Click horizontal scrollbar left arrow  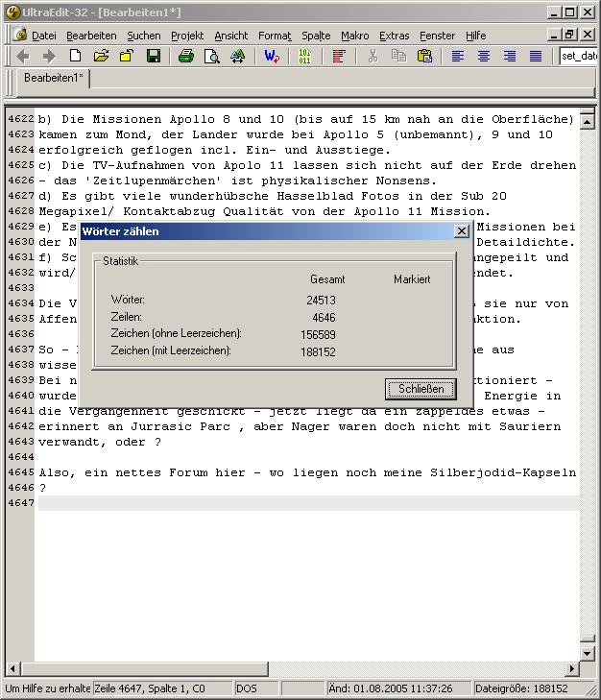click(x=12, y=668)
